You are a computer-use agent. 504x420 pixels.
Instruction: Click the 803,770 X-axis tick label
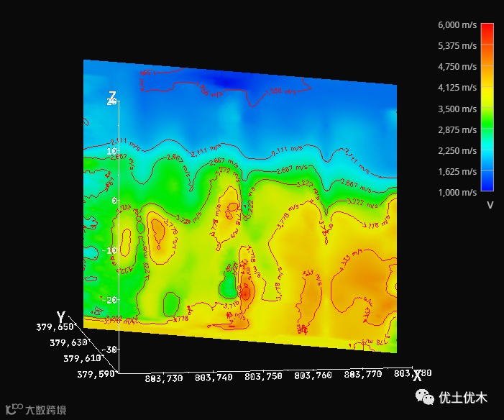(x=363, y=375)
